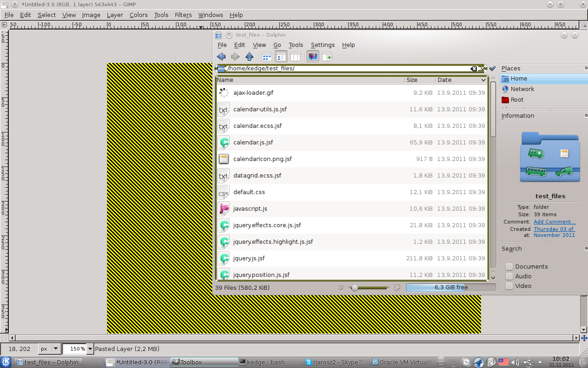Open Dolphin's Settings menu
Viewport: 588px width, 368px height.
(x=322, y=45)
